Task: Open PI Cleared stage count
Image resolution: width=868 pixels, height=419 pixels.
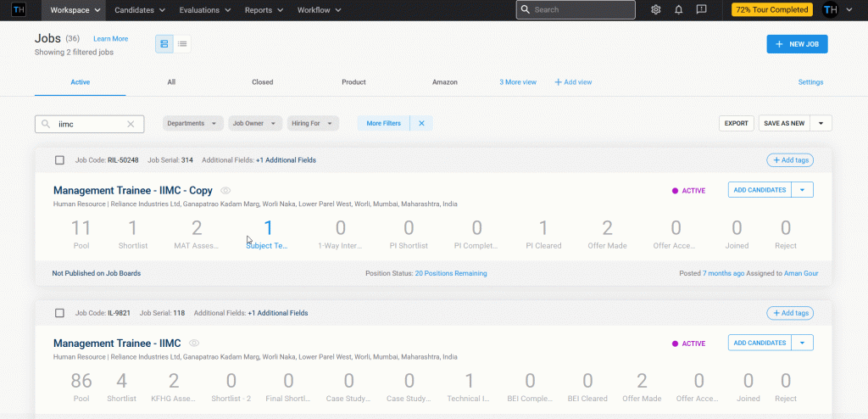Action: (x=543, y=234)
